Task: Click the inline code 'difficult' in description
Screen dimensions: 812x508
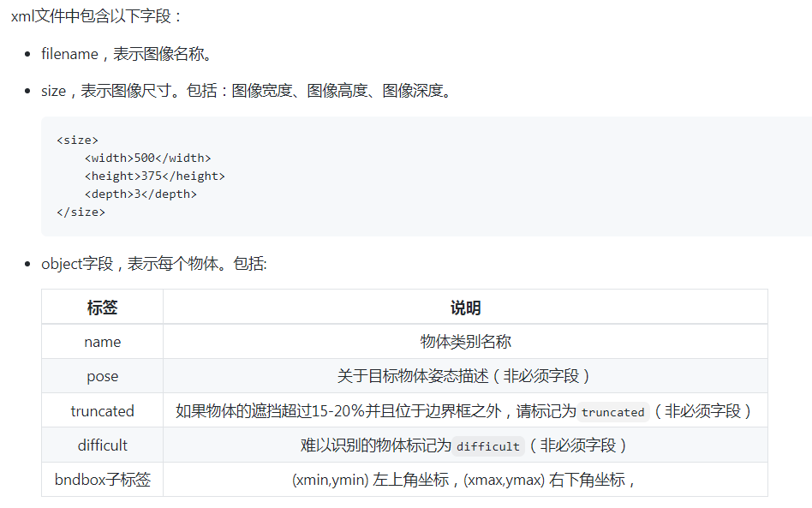Action: [488, 446]
